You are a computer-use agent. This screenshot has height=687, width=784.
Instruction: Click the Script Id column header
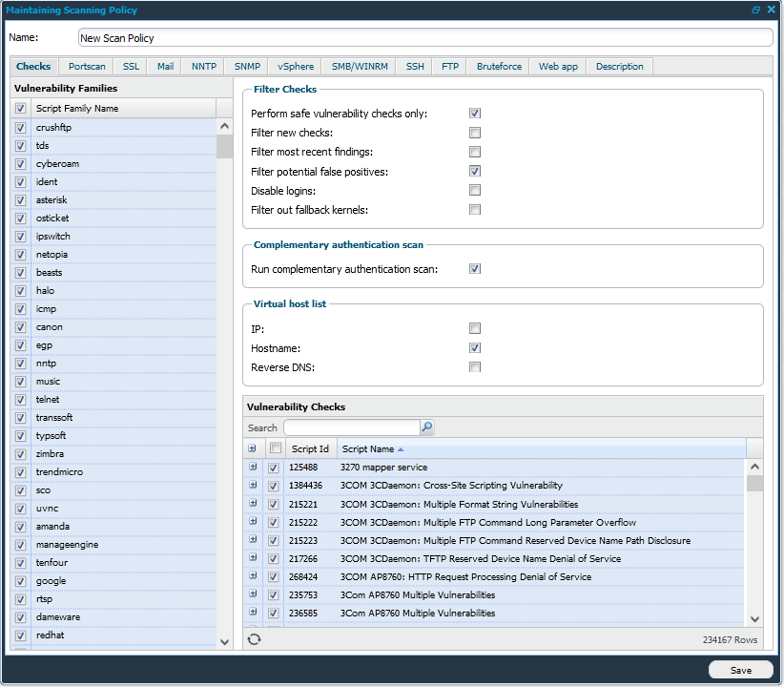click(x=311, y=449)
